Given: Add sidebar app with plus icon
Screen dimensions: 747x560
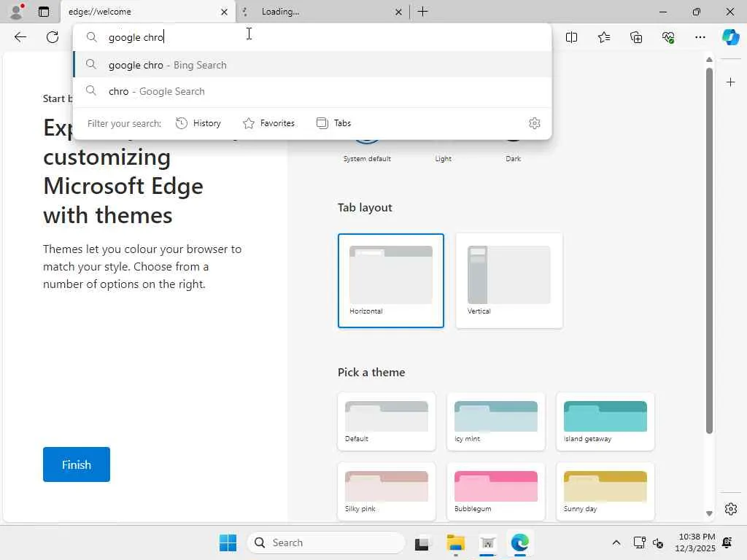Looking at the screenshot, I should (x=730, y=82).
